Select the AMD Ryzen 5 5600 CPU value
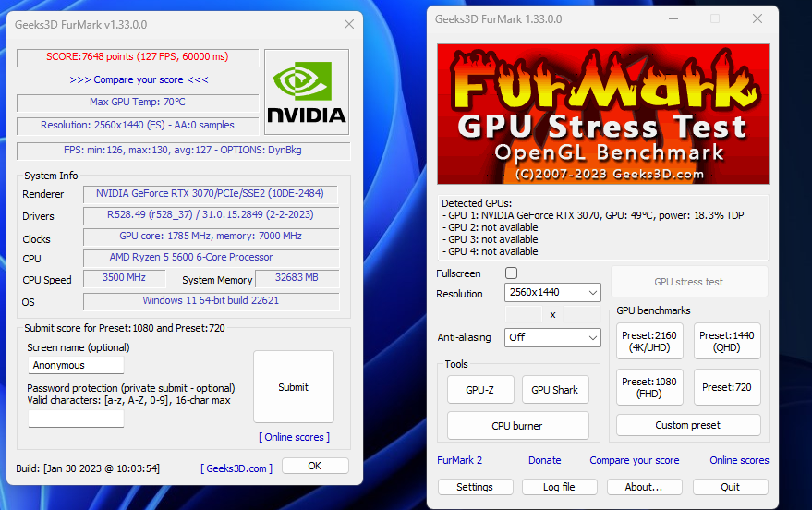This screenshot has width=812, height=510. click(x=211, y=258)
